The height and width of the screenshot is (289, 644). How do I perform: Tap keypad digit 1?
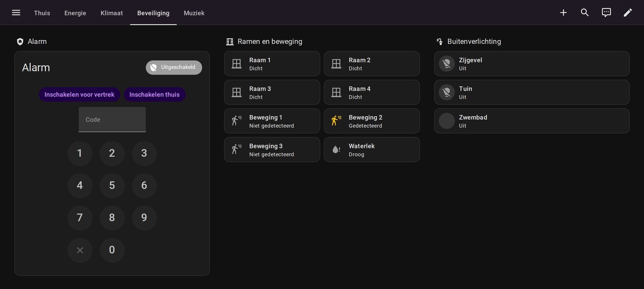click(80, 153)
